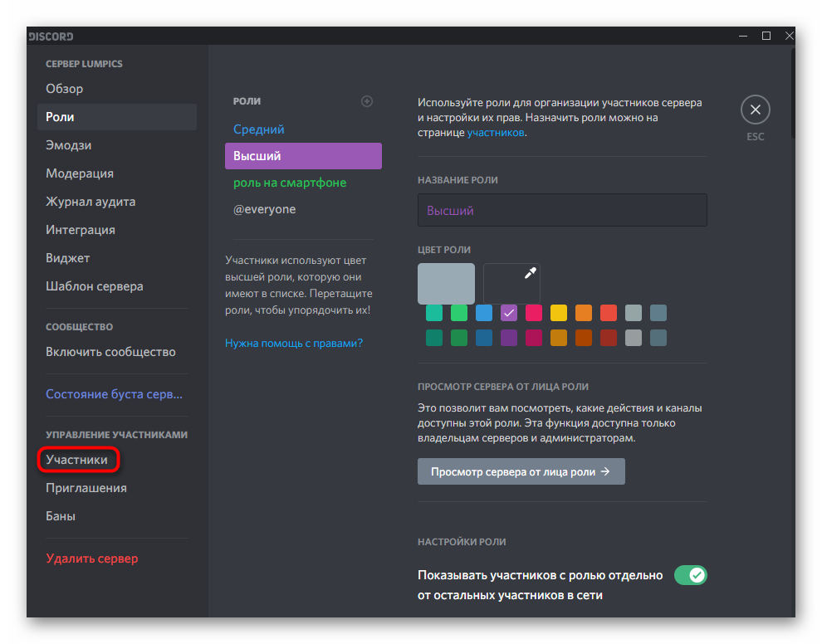Select the purple checked color swatch

click(x=509, y=313)
